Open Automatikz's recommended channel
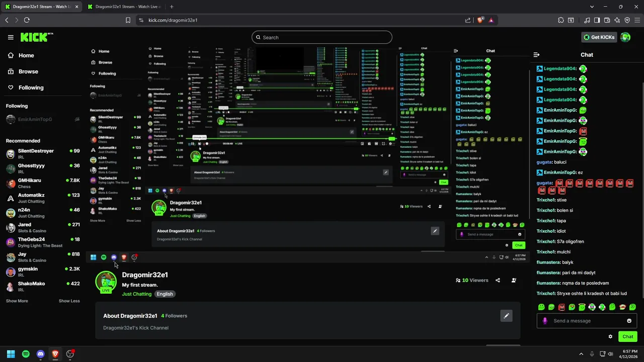644x362 pixels. point(43,198)
